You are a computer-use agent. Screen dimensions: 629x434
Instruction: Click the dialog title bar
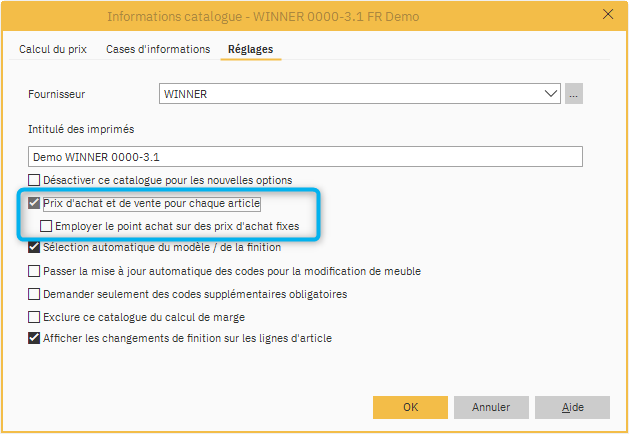point(300,15)
